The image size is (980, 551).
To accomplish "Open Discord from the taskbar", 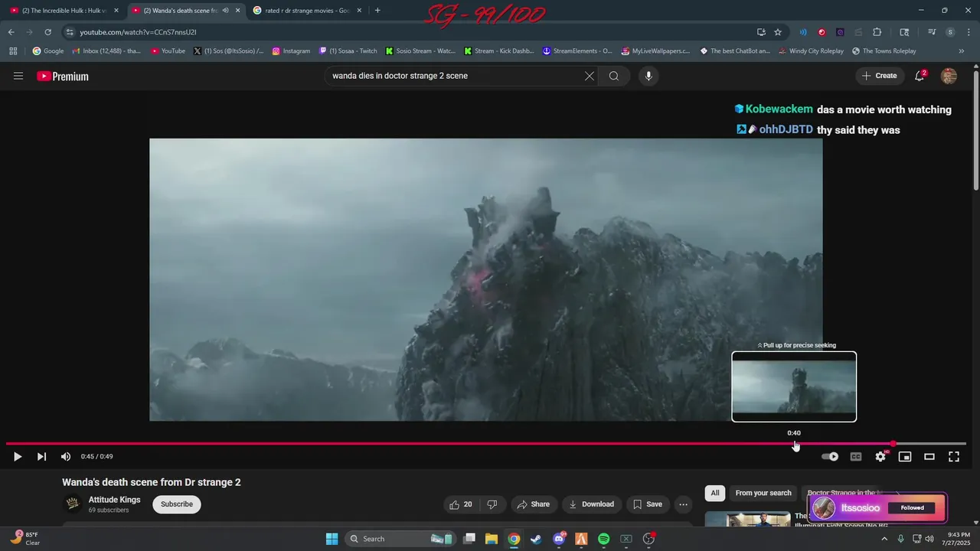I will [x=559, y=539].
